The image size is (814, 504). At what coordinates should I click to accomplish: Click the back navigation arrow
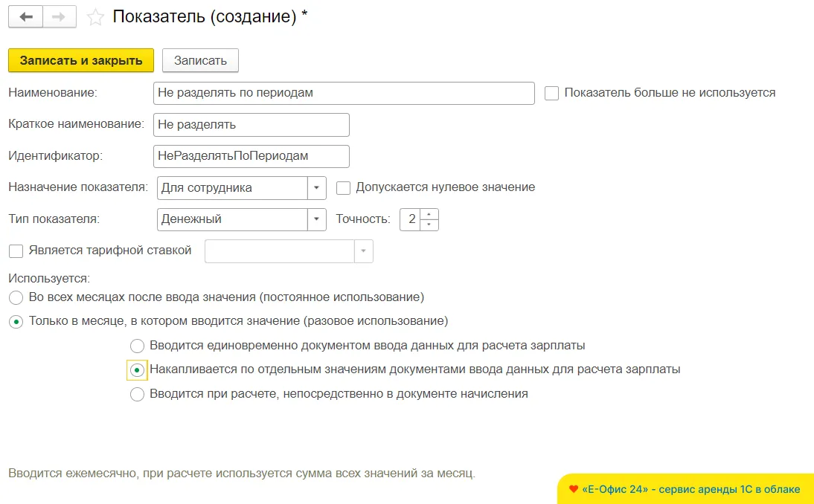pyautogui.click(x=25, y=17)
